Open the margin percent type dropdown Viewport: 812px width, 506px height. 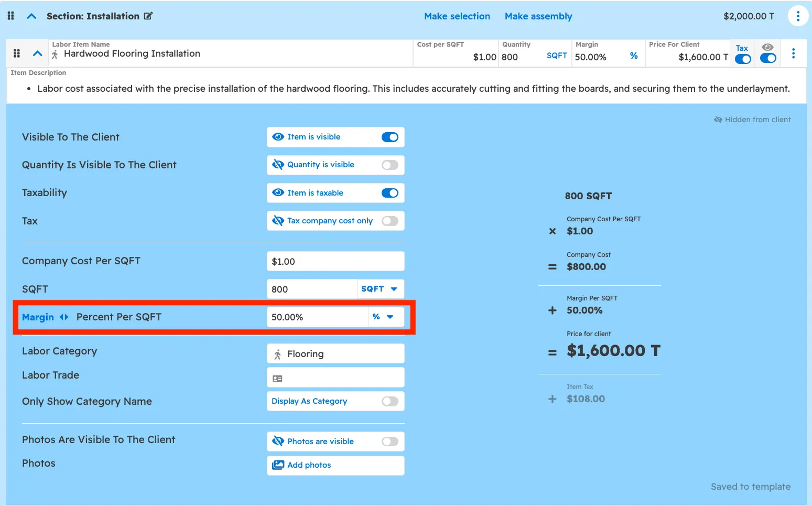(384, 317)
